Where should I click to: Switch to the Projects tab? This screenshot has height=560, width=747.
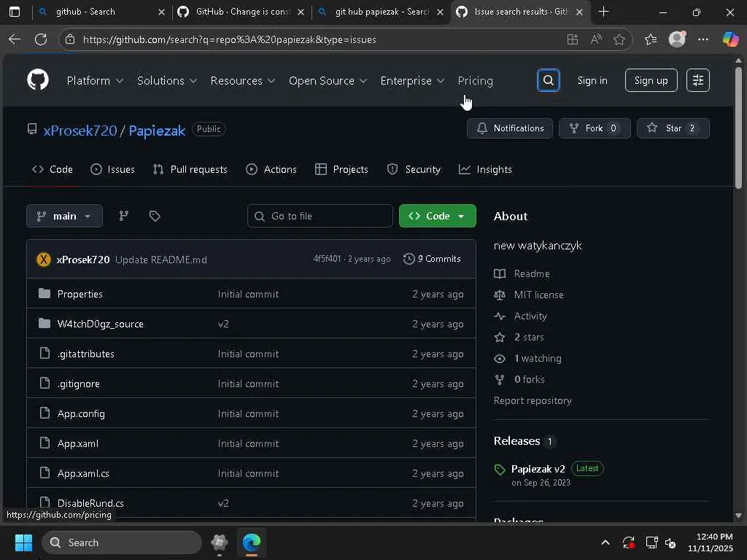[x=341, y=169]
